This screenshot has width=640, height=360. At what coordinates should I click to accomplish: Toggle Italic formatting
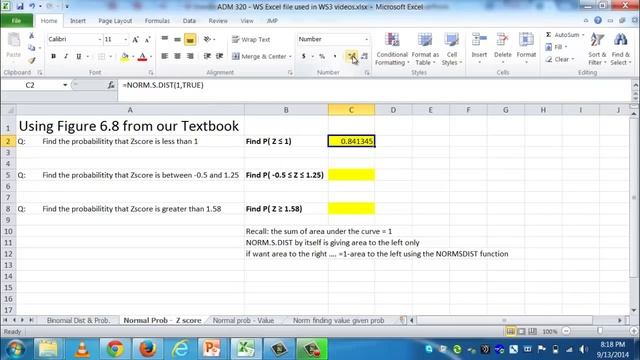click(66, 56)
